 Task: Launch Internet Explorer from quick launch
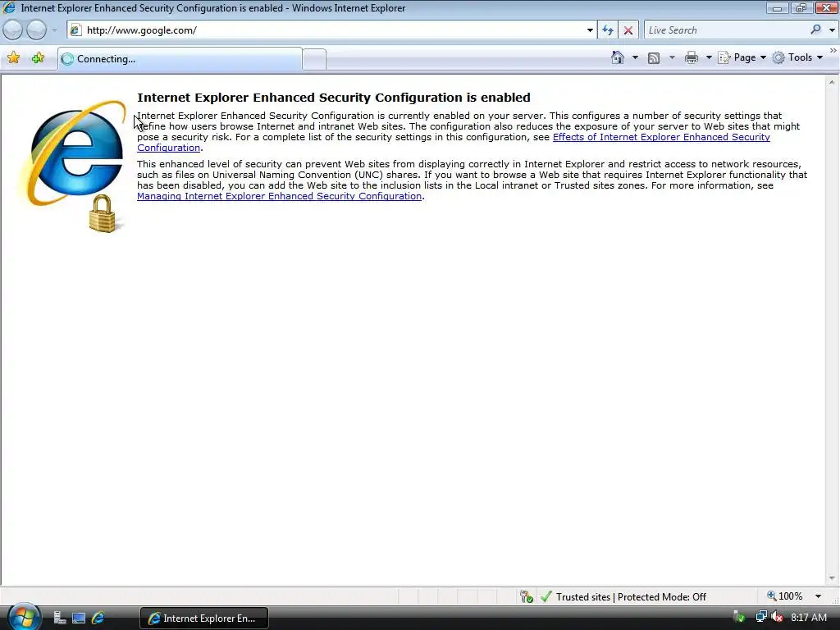[98, 619]
